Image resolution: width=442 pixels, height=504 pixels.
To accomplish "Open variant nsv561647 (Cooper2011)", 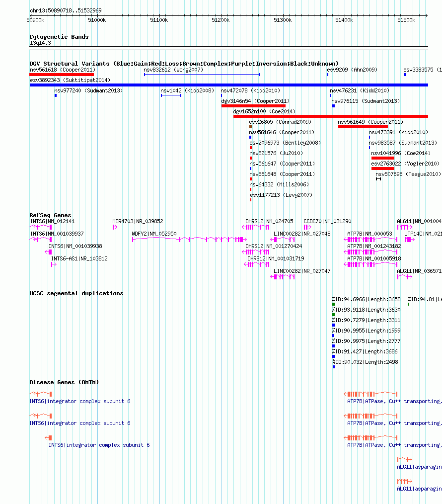I will (x=282, y=164).
